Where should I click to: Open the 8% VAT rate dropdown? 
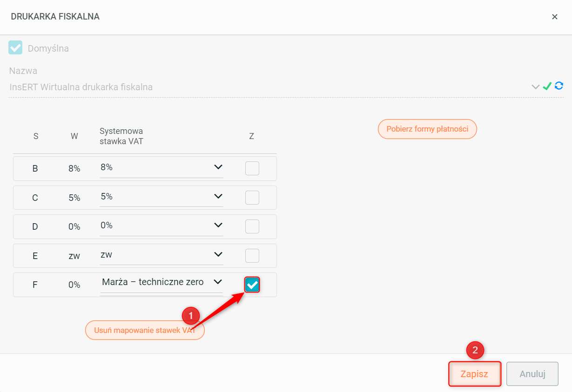[218, 167]
